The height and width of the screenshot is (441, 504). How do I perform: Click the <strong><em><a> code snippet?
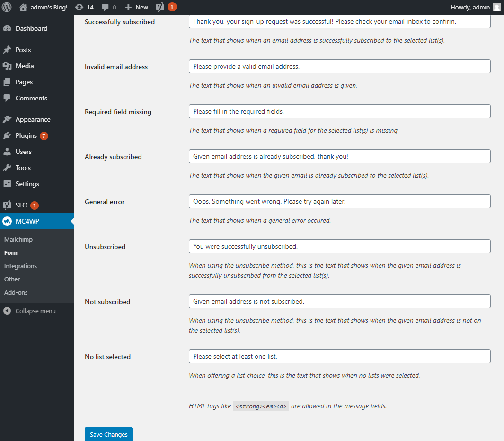click(261, 406)
